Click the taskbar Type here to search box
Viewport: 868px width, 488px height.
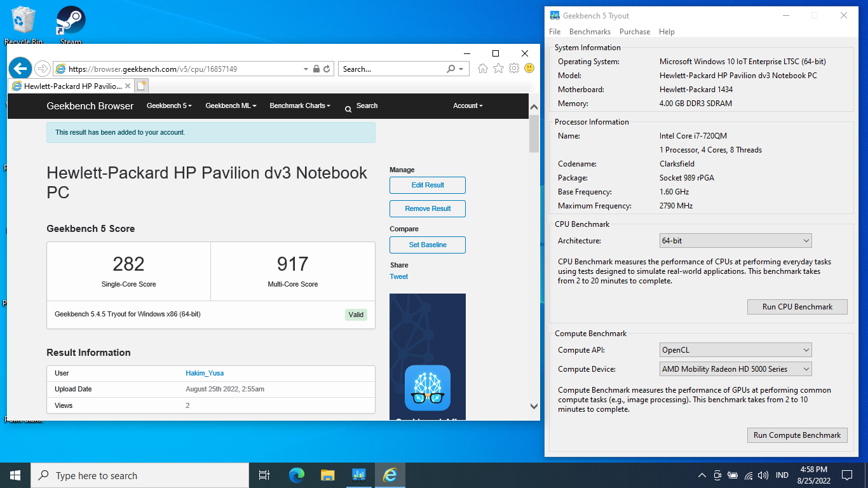[140, 475]
